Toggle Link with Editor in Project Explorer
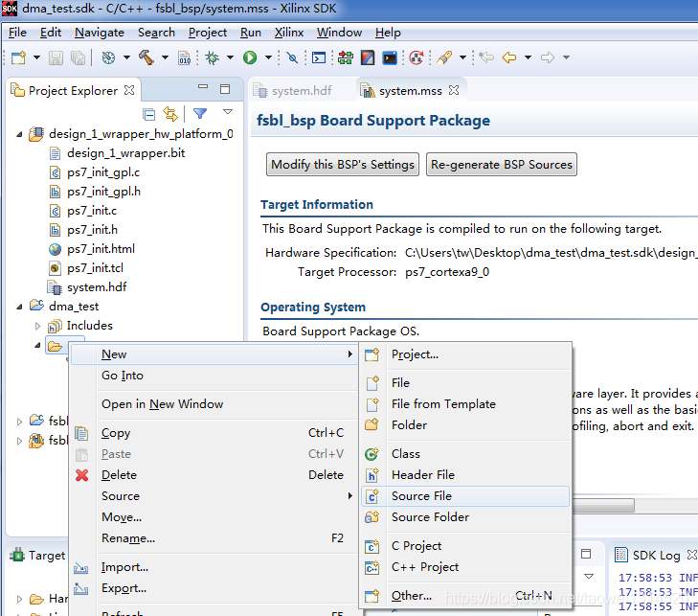Image resolution: width=698 pixels, height=616 pixels. click(170, 114)
